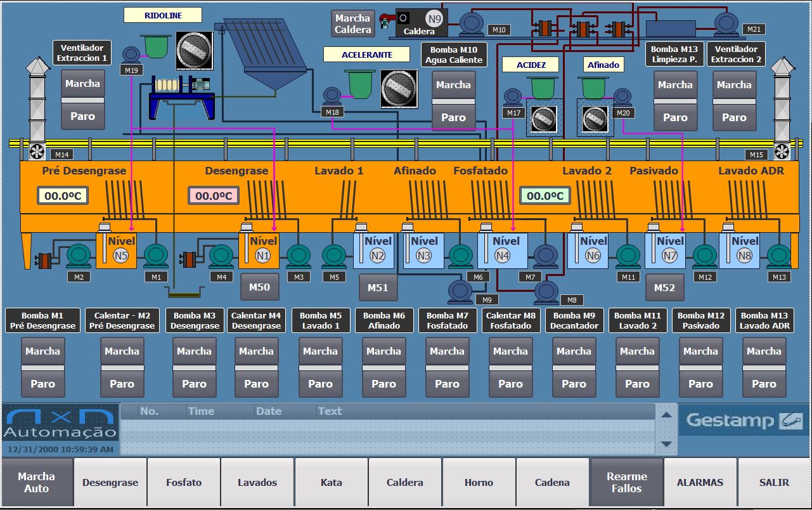Open the Fosfato screen tab
Image resolution: width=812 pixels, height=510 pixels.
[184, 483]
